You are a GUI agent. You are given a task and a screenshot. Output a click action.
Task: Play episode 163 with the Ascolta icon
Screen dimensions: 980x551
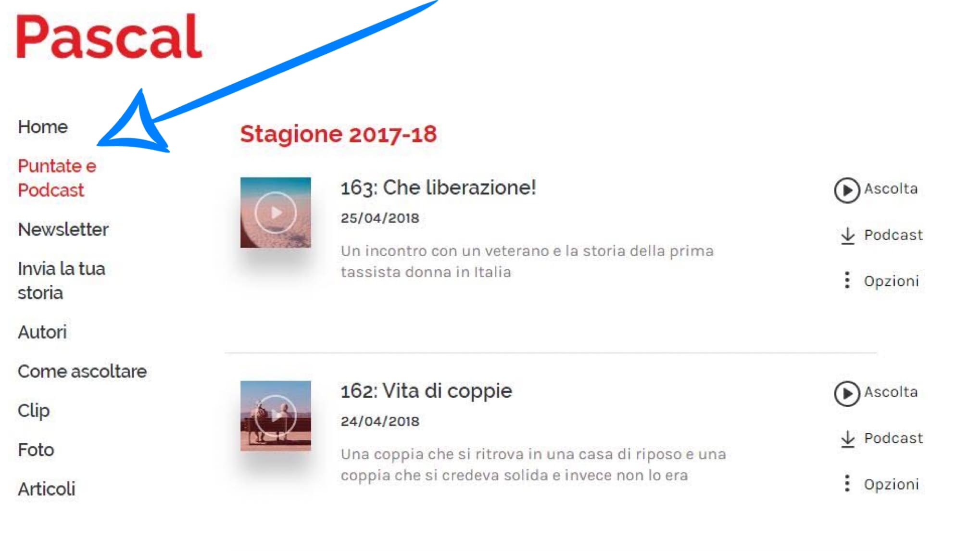tap(847, 190)
